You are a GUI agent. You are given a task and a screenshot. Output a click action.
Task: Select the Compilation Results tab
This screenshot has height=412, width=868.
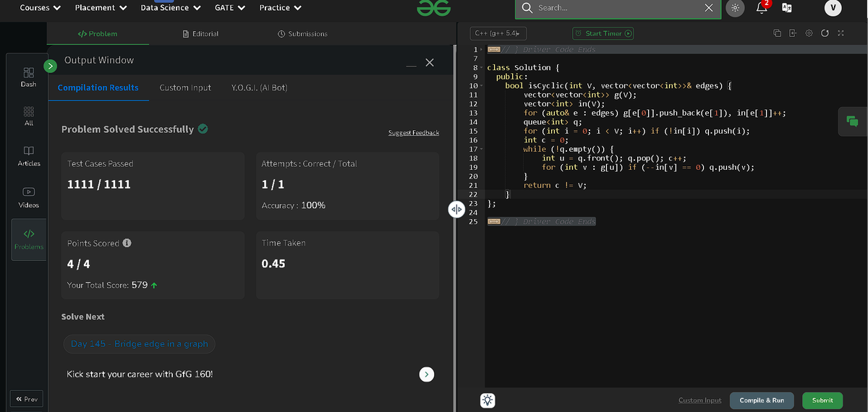click(98, 87)
